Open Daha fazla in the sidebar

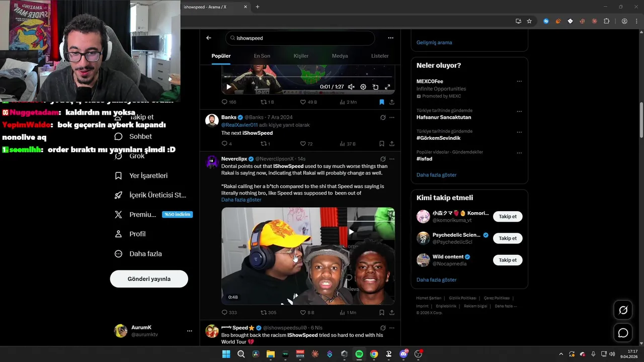[139, 254]
